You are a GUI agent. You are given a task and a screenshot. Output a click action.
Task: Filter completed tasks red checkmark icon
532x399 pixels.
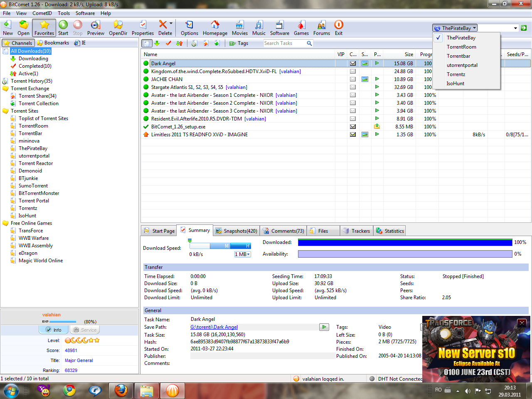168,43
